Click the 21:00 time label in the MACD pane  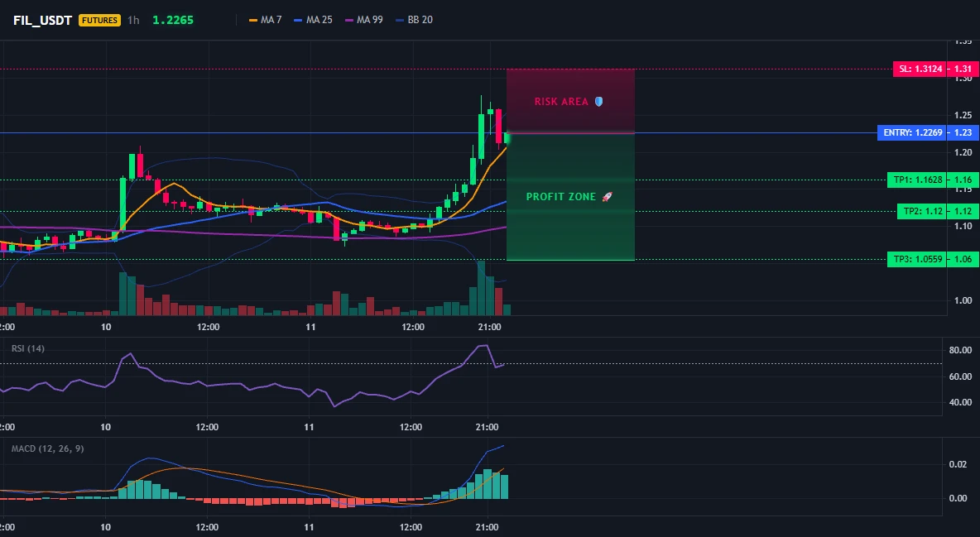coord(487,527)
